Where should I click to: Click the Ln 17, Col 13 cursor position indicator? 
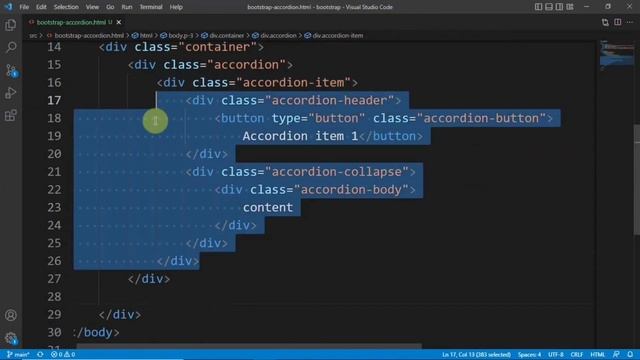coord(476,355)
